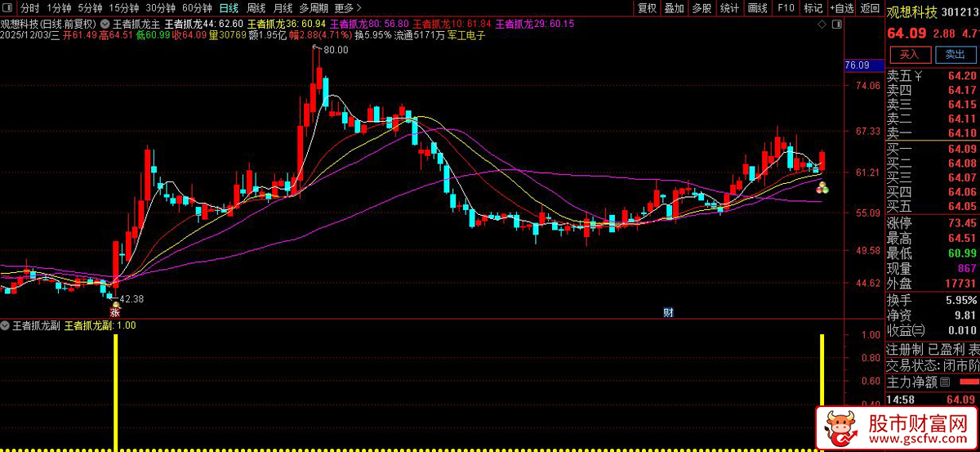Image resolution: width=980 pixels, height=452 pixels.
Task: Select the 买一 row at 64.09
Action: coord(933,149)
